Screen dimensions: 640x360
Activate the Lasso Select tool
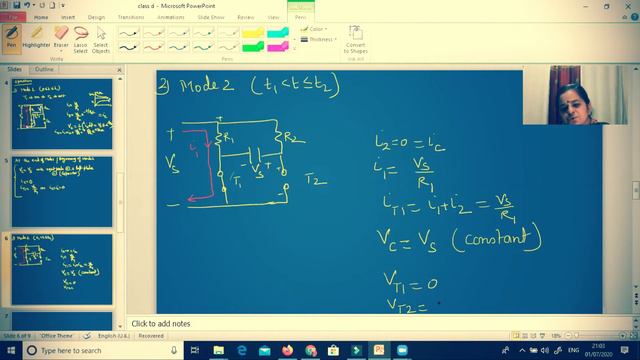pyautogui.click(x=80, y=39)
